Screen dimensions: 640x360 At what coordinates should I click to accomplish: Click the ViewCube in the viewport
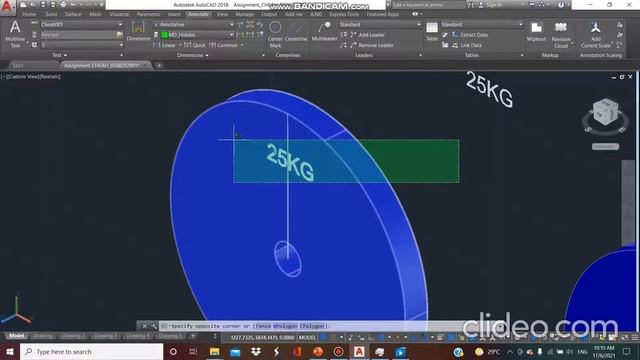point(605,112)
